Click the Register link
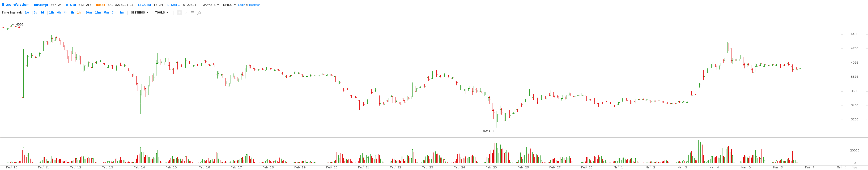This screenshot has height=170, width=868. pos(254,5)
